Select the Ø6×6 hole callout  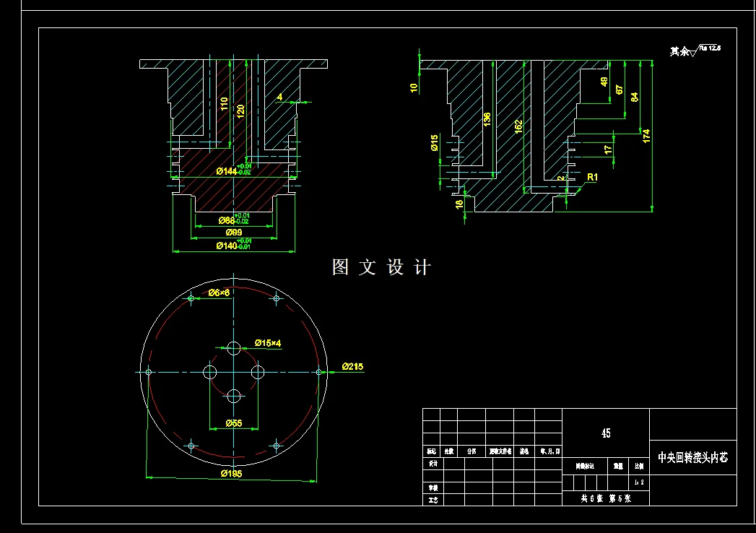(219, 292)
